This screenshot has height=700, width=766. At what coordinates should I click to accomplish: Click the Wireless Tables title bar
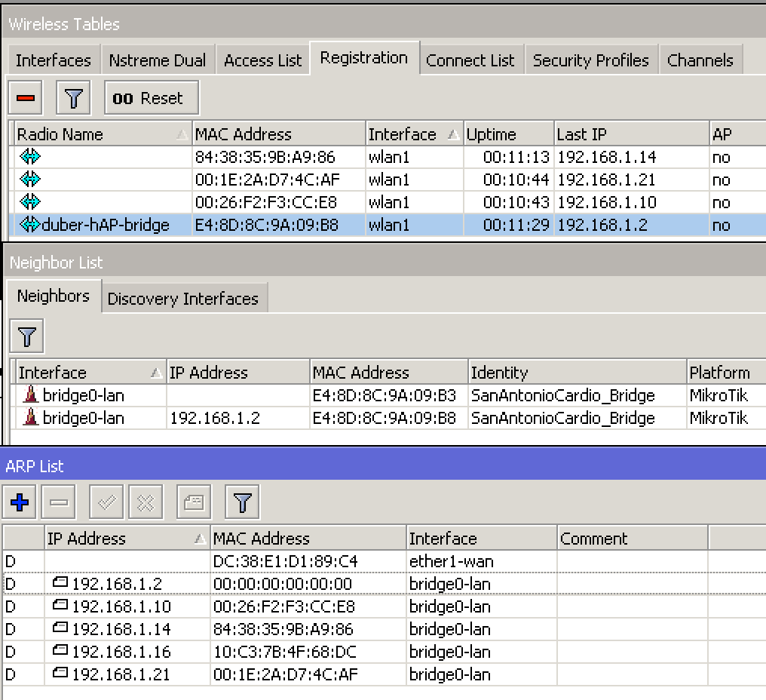[384, 23]
